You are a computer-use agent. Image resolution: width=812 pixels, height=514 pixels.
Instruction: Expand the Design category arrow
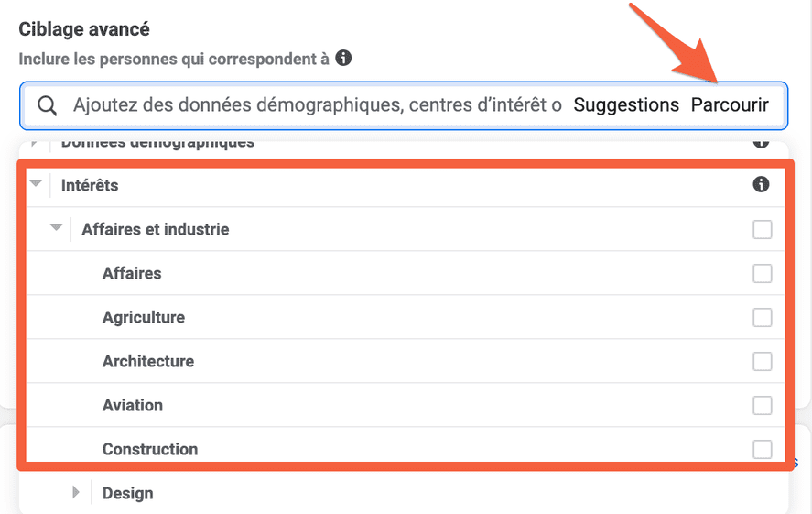coord(76,492)
